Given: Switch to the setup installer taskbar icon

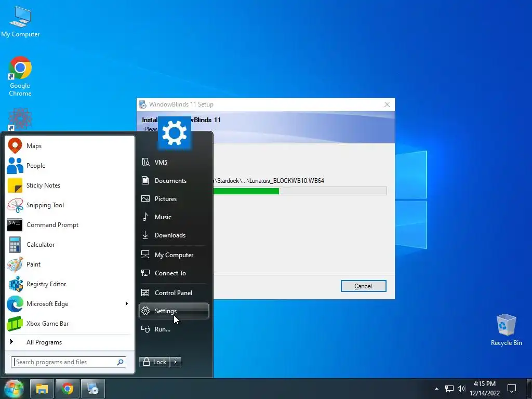Looking at the screenshot, I should (92, 389).
